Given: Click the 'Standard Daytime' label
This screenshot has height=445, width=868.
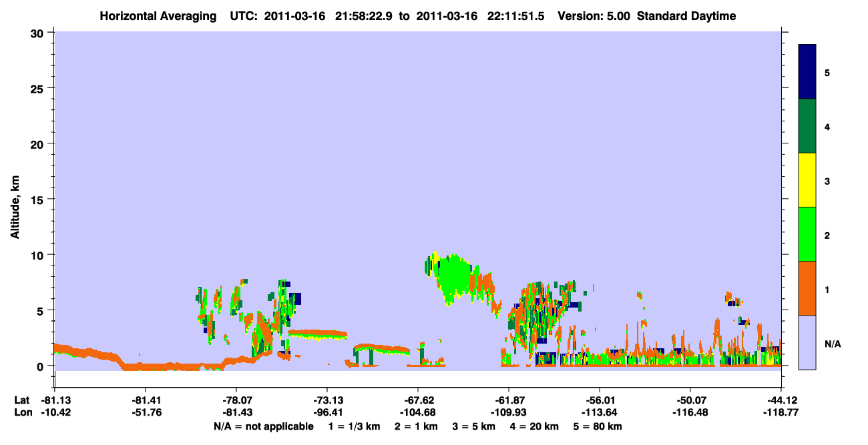Looking at the screenshot, I should pos(687,16).
